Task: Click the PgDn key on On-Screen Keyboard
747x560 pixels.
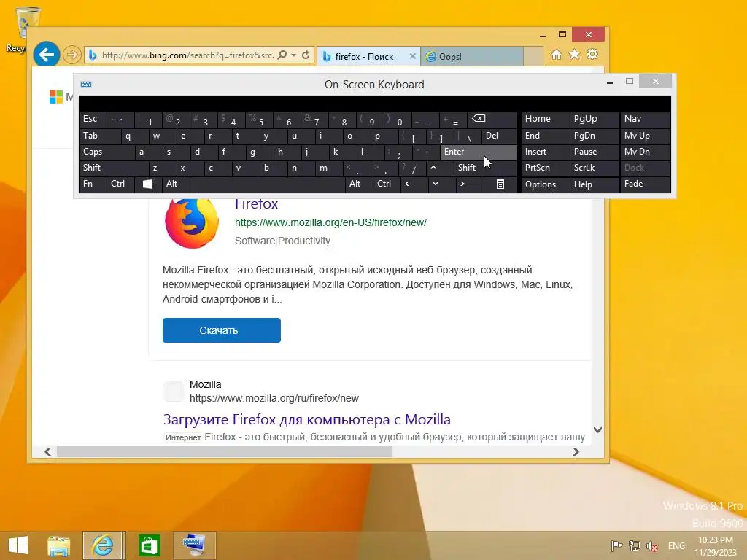Action: tap(595, 136)
